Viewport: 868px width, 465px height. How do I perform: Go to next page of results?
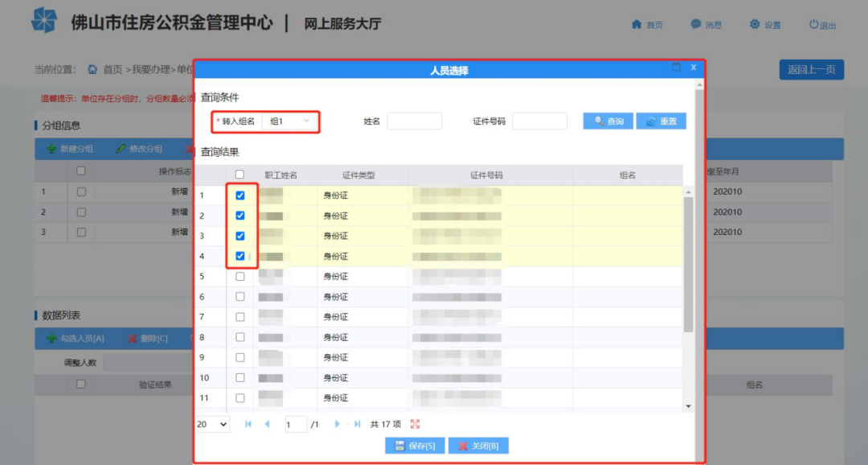click(x=338, y=424)
